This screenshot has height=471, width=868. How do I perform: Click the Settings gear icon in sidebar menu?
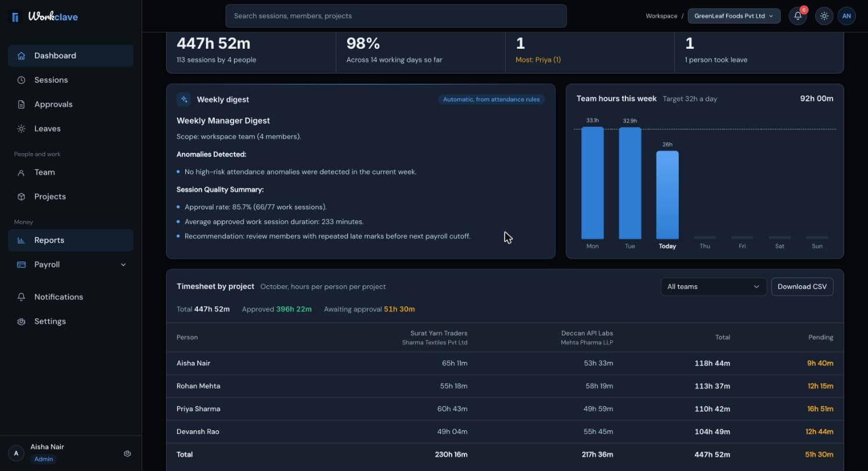click(x=21, y=321)
